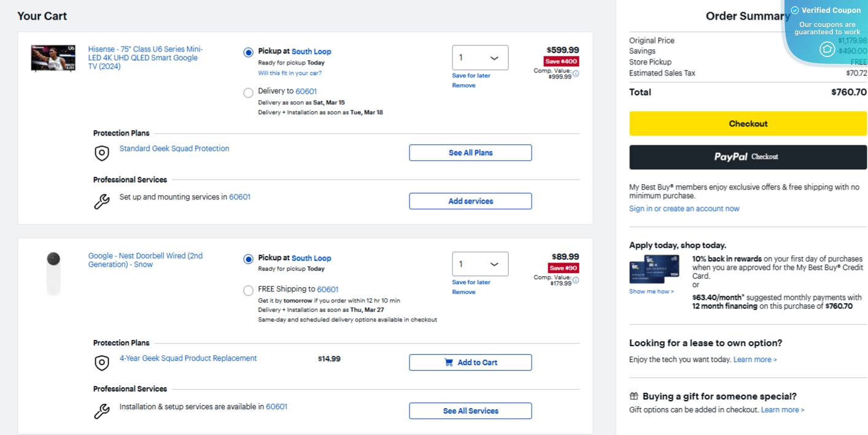Select Pickup at South Loop for the doorbell
Screen dimensions: 868x435
(248, 259)
